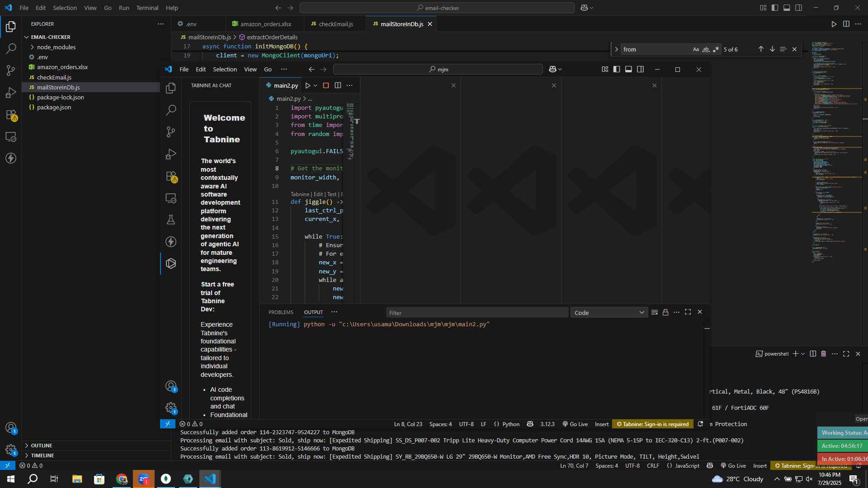Kill the powershell terminal with trash icon
Screen dimensions: 868x488
(x=824, y=354)
